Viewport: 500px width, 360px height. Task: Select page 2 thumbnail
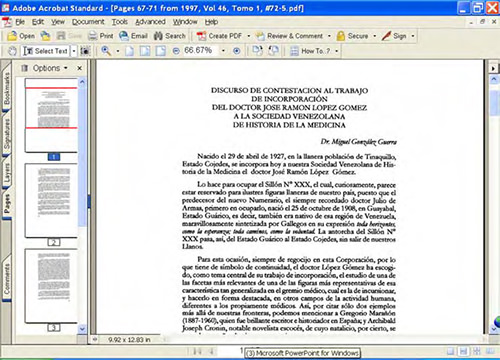pyautogui.click(x=51, y=200)
